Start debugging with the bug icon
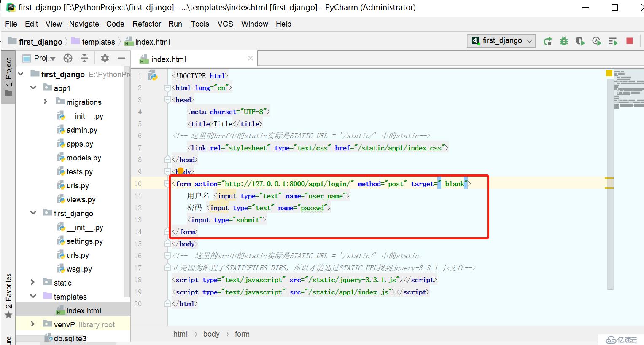 click(x=564, y=41)
